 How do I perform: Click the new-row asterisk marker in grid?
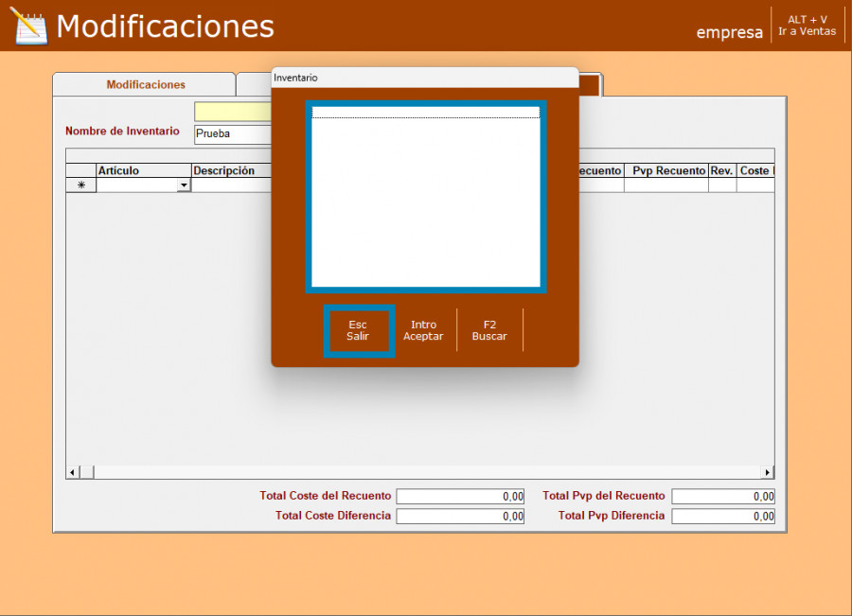[x=80, y=185]
